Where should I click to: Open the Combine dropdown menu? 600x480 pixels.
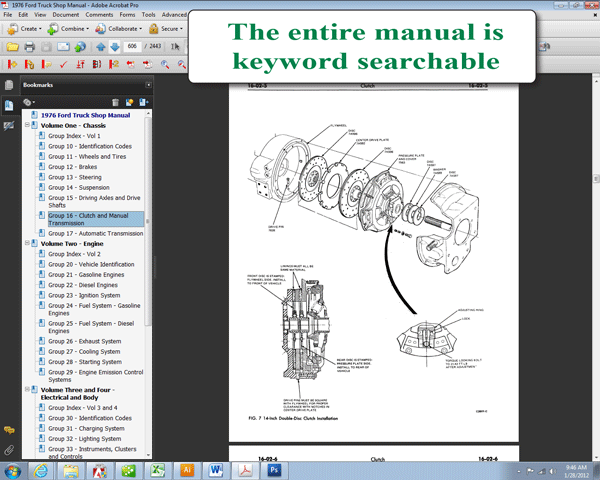click(68, 29)
